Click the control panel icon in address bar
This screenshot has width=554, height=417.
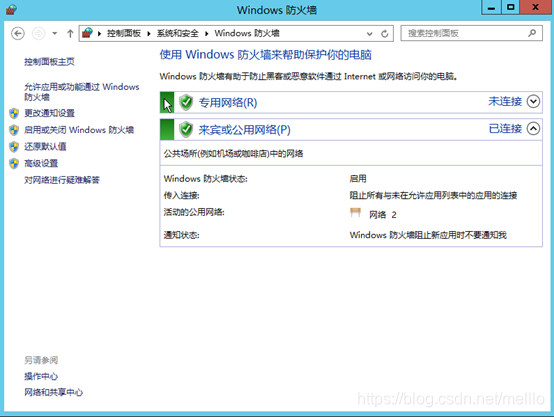pyautogui.click(x=87, y=33)
